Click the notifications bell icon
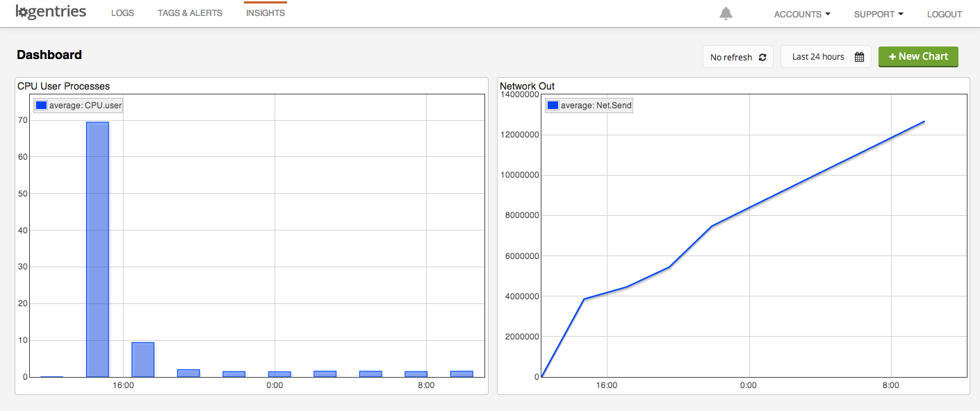980x411 pixels. [x=726, y=14]
